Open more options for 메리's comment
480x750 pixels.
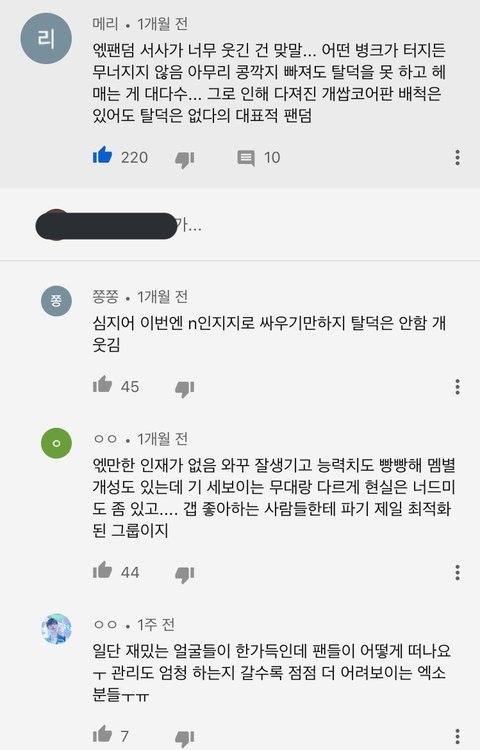(x=458, y=157)
